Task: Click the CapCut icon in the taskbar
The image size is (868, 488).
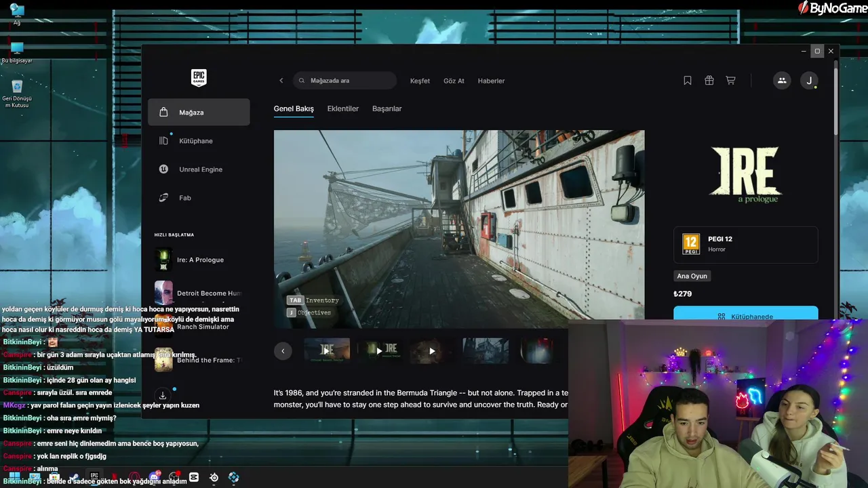Action: point(195,477)
